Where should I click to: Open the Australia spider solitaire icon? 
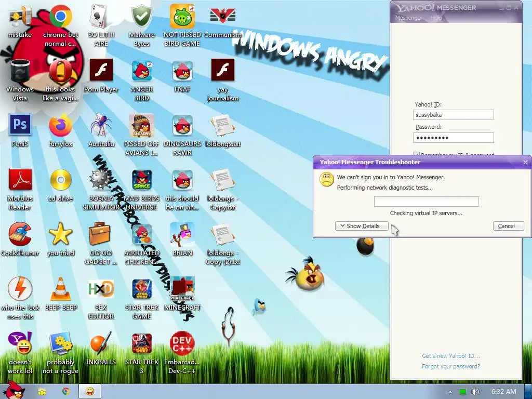tap(101, 125)
